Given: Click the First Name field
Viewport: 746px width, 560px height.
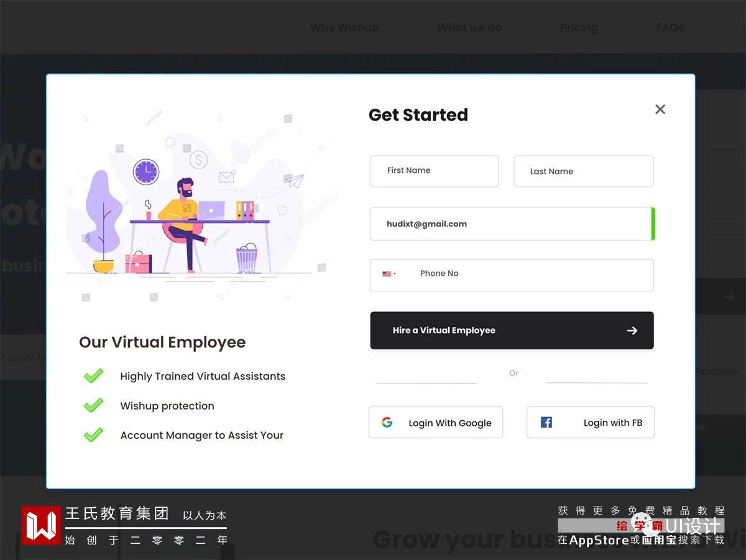Looking at the screenshot, I should 434,171.
